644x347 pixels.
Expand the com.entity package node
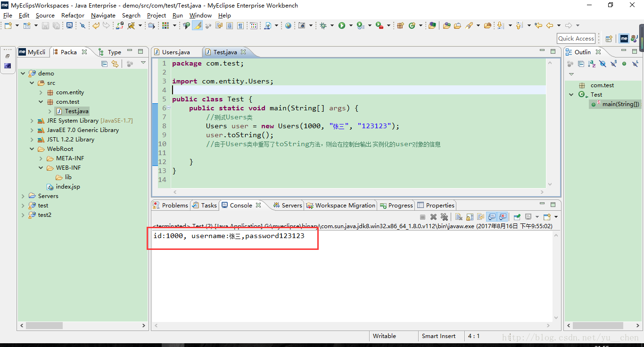click(41, 92)
